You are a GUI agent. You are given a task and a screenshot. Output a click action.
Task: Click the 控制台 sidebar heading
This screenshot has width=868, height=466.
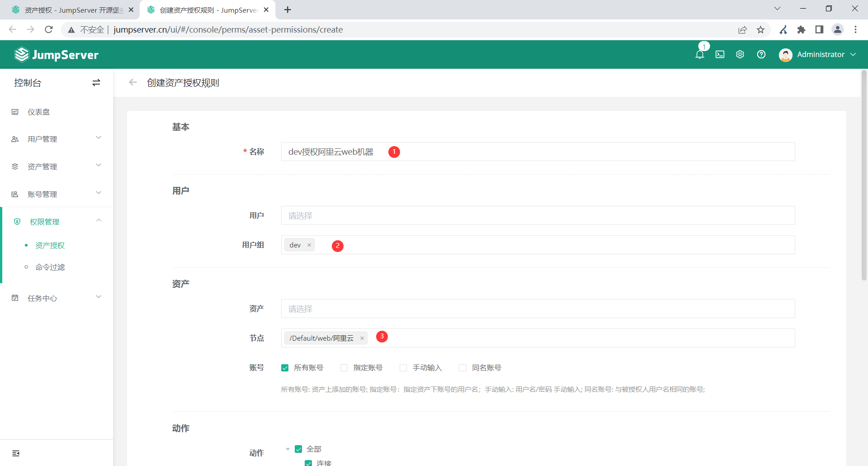[28, 83]
